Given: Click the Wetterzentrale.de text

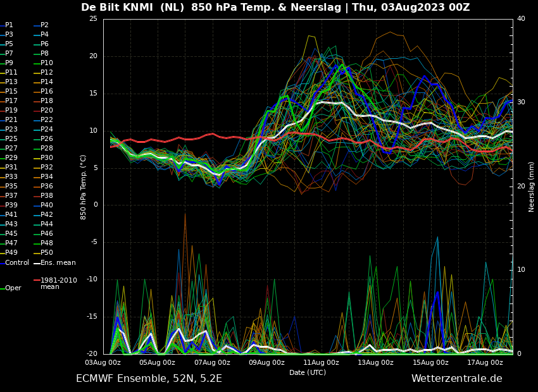Looking at the screenshot, I should [x=456, y=379].
